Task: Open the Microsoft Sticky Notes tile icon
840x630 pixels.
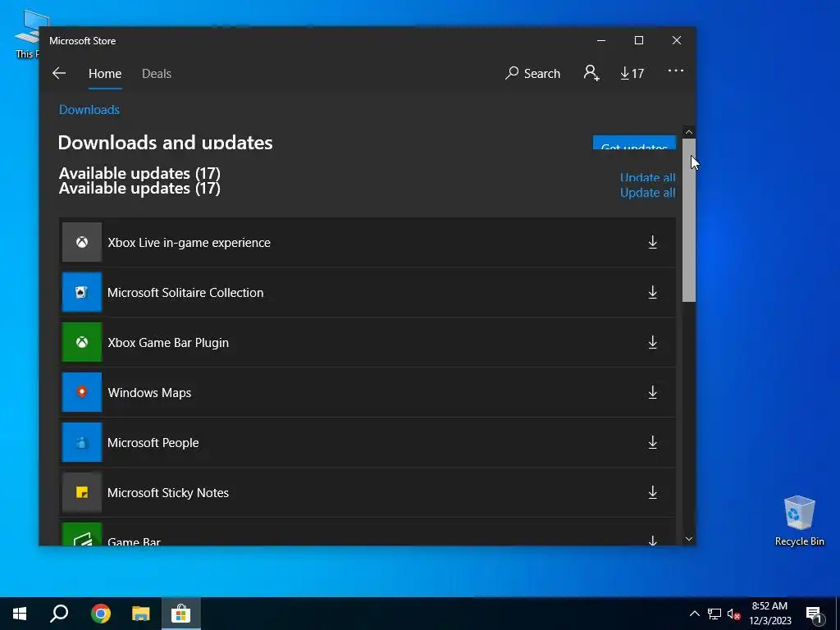Action: [x=82, y=492]
